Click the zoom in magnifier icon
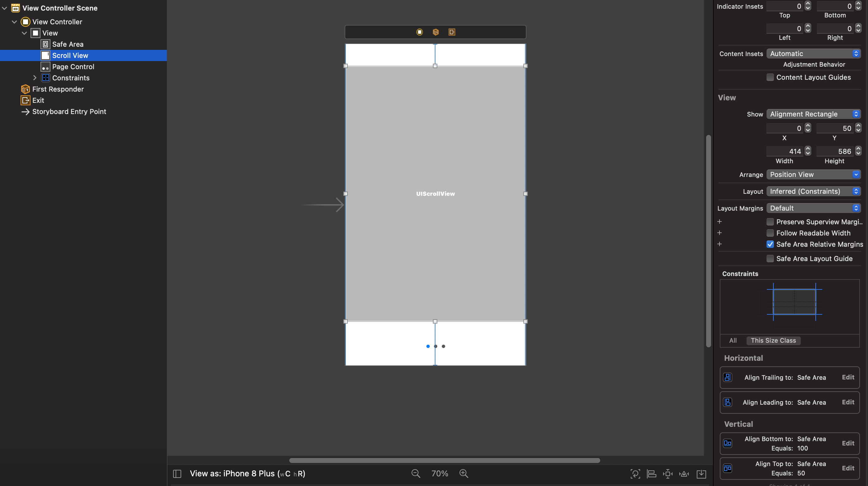This screenshot has height=486, width=868. pos(464,474)
